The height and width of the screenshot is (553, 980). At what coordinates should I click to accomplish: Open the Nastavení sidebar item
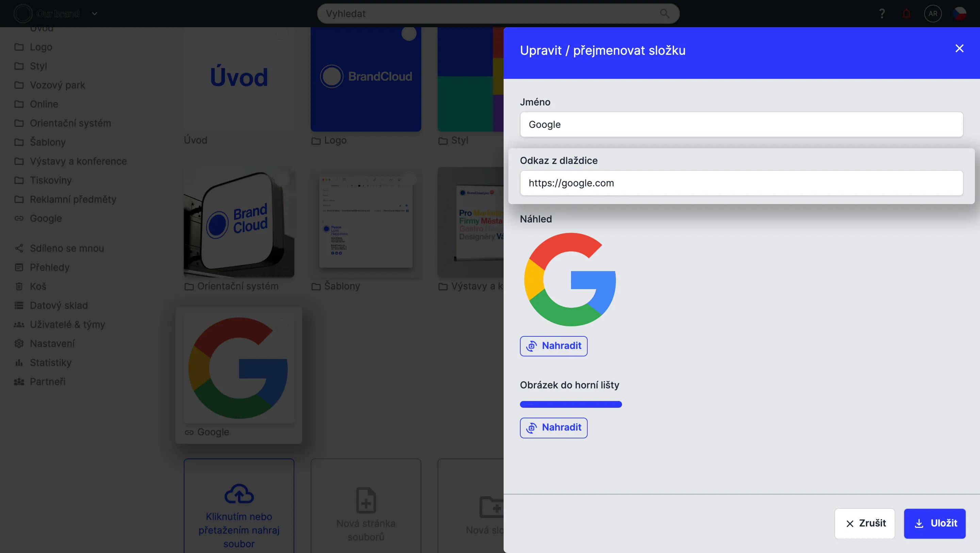coord(52,343)
